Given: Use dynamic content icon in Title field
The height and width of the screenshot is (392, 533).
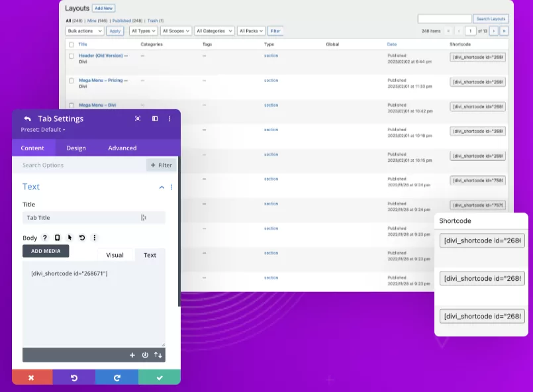Looking at the screenshot, I should (x=144, y=218).
